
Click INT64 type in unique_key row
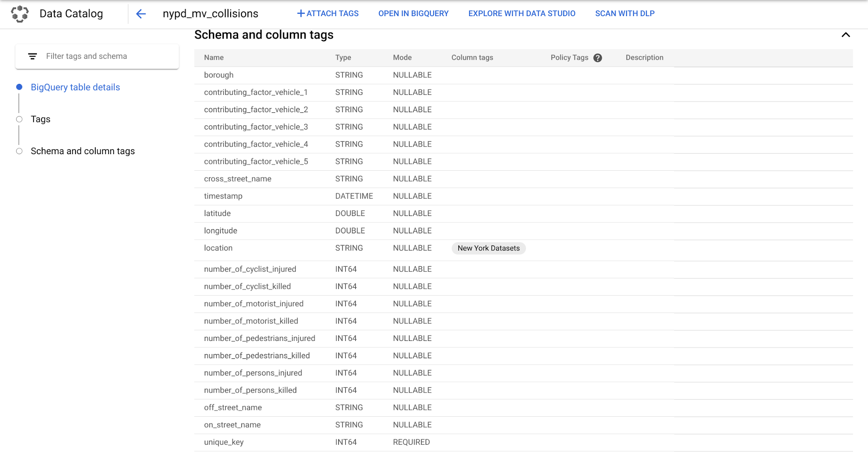pyautogui.click(x=346, y=443)
